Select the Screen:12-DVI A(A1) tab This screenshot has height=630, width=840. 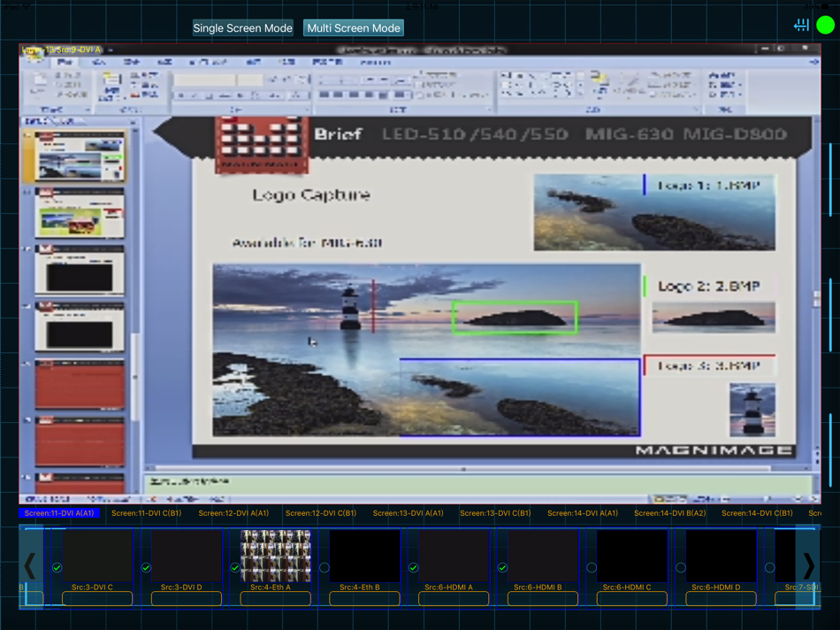(233, 513)
